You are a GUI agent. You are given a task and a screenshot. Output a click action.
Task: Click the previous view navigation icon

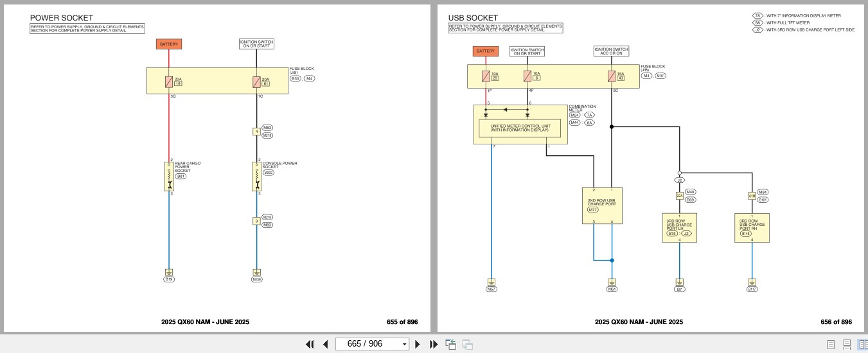[x=451, y=344]
